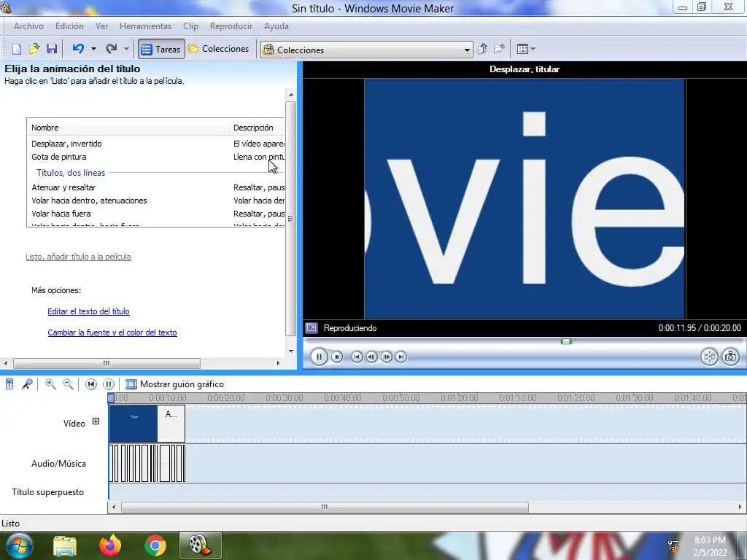Click the preview seek bar handle
This screenshot has height=560, width=747.
click(x=566, y=341)
